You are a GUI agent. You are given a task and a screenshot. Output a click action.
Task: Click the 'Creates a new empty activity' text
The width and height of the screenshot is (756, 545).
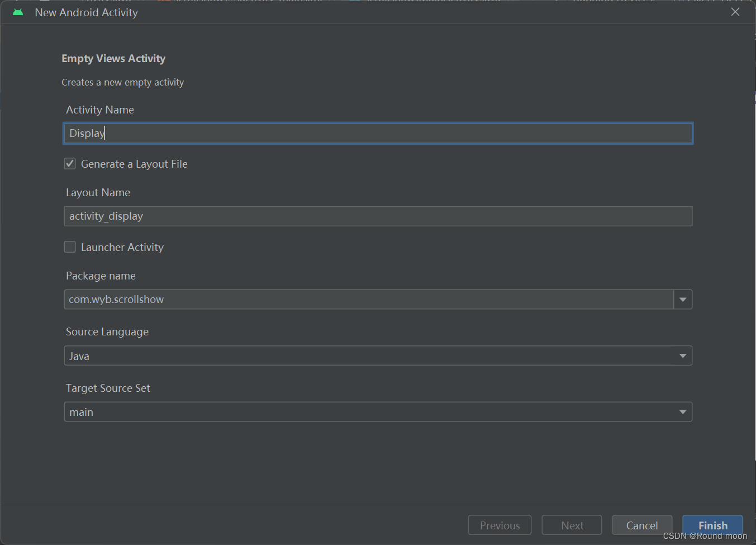point(122,82)
